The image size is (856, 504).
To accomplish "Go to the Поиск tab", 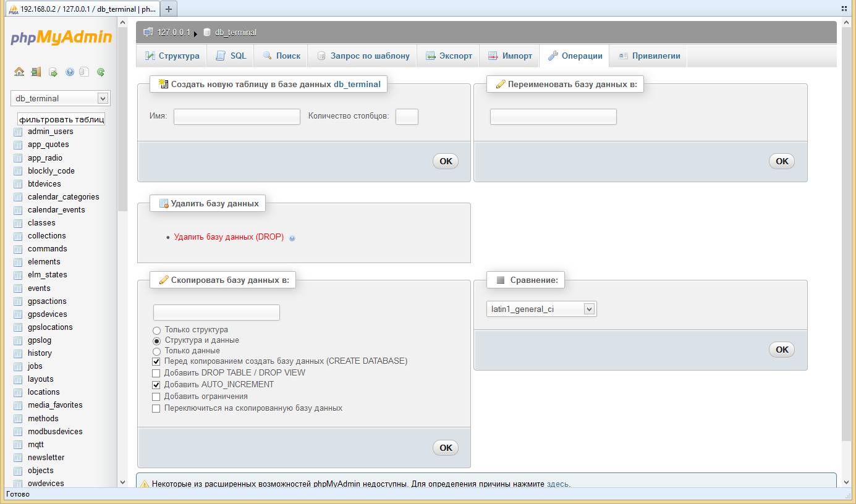I will pos(281,56).
